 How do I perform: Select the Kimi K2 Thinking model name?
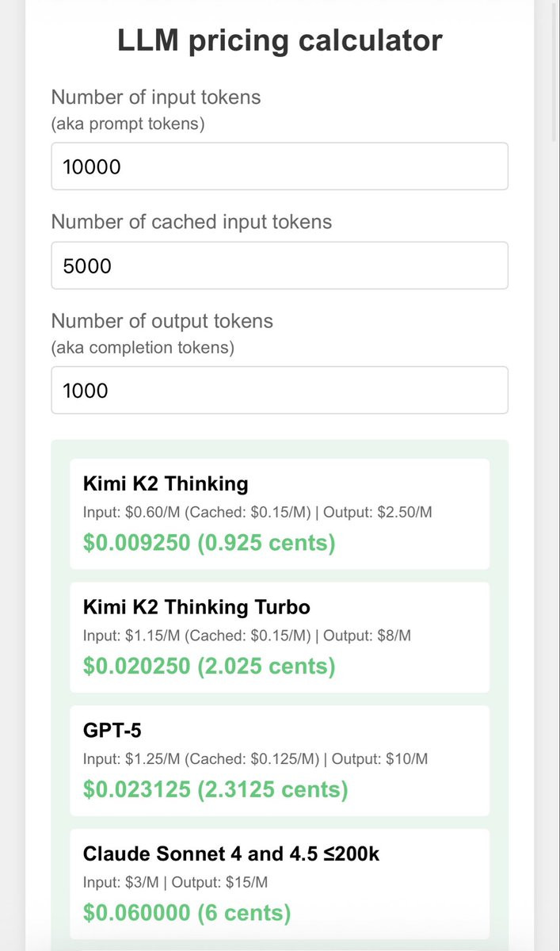(166, 483)
